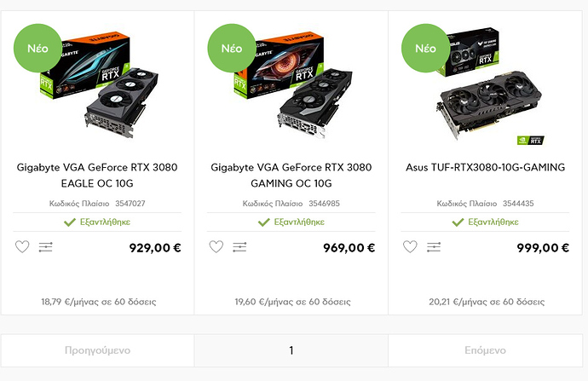Add Gigabyte EAGLE OC 10G to wishlist

tap(22, 247)
